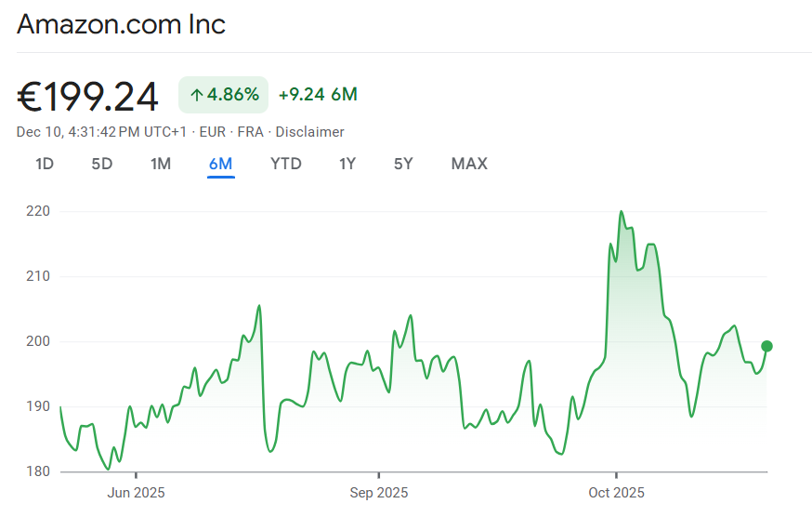Show the 1M chart range

point(161,165)
